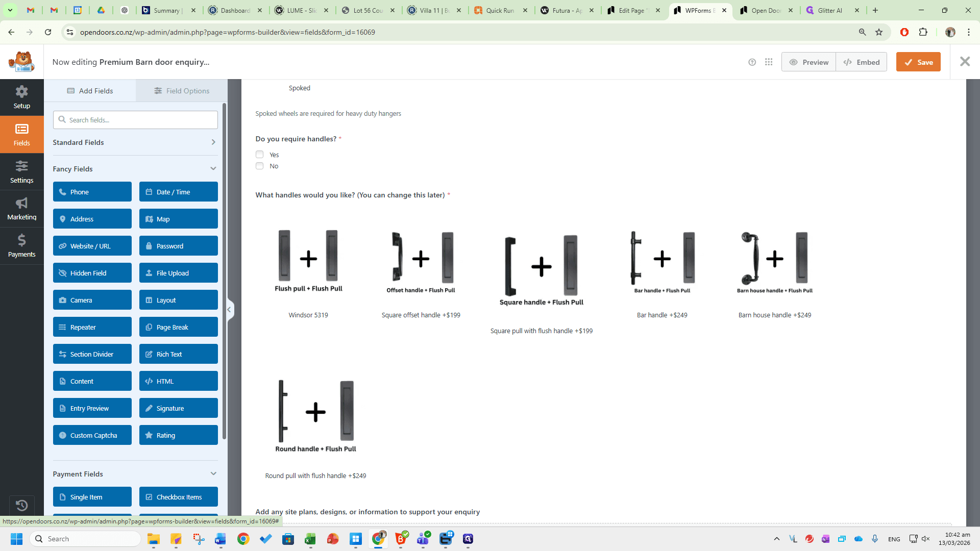980x551 pixels.
Task: Exit the form builder with X
Action: pyautogui.click(x=965, y=62)
